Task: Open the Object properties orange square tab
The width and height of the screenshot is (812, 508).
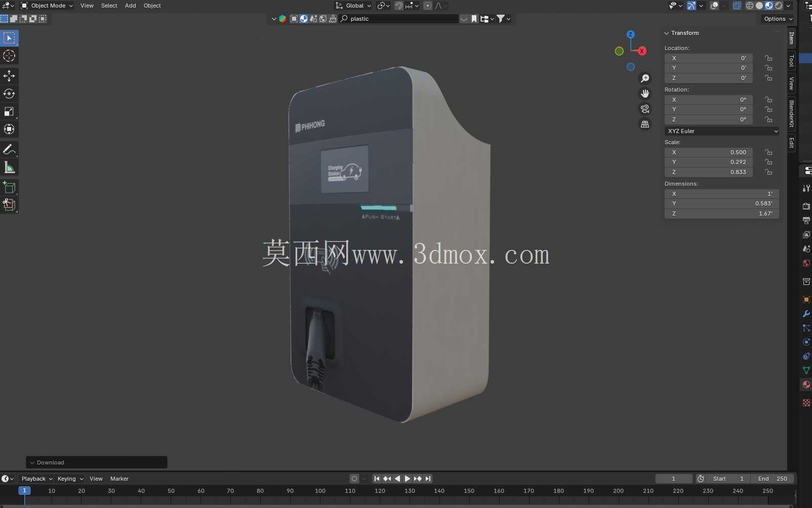Action: pyautogui.click(x=806, y=300)
